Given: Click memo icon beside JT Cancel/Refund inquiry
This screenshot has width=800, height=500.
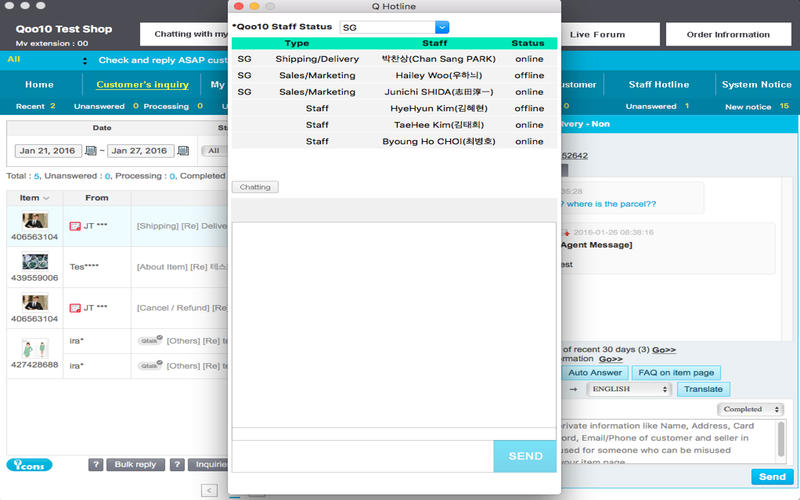Looking at the screenshot, I should click(x=75, y=308).
